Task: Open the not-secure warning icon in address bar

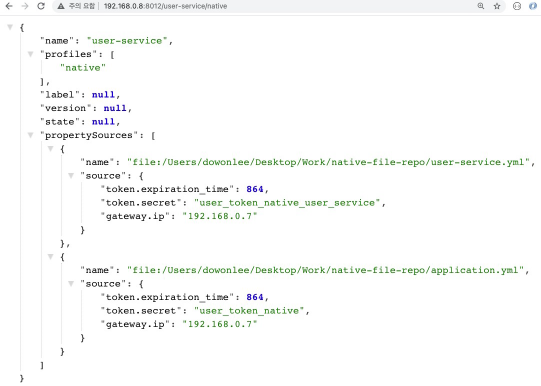Action: [61, 6]
